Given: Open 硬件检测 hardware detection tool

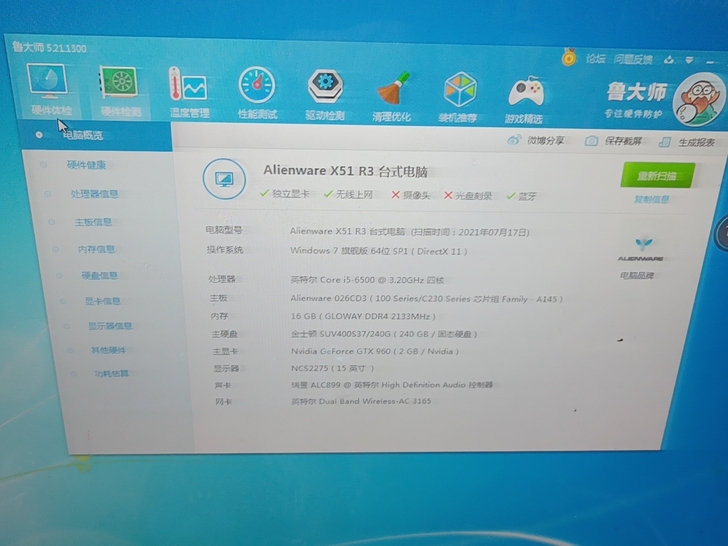Looking at the screenshot, I should [x=121, y=91].
